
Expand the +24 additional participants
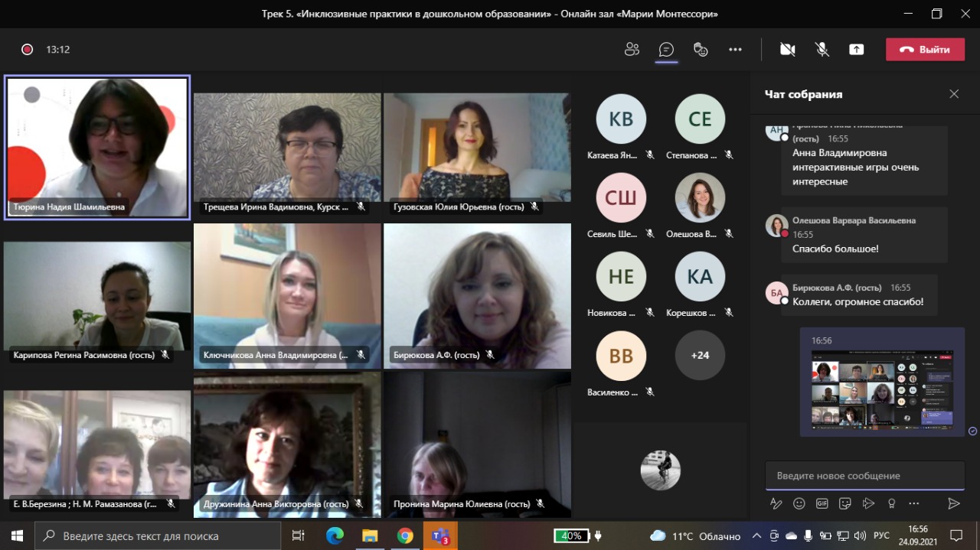700,355
